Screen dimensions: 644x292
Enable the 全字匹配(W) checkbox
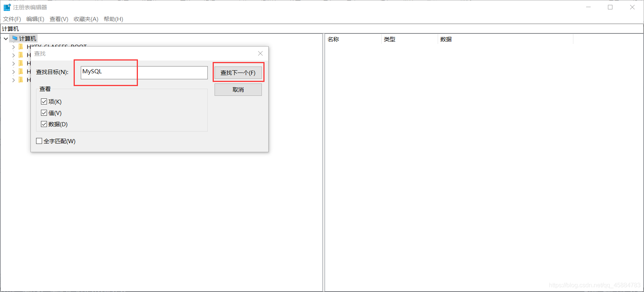pyautogui.click(x=39, y=141)
